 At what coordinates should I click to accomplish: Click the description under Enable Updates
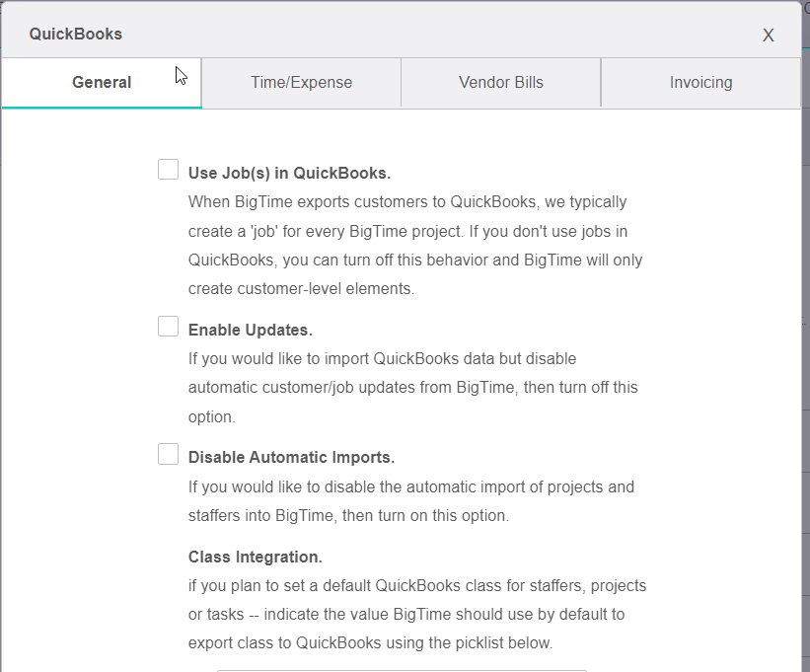point(412,388)
